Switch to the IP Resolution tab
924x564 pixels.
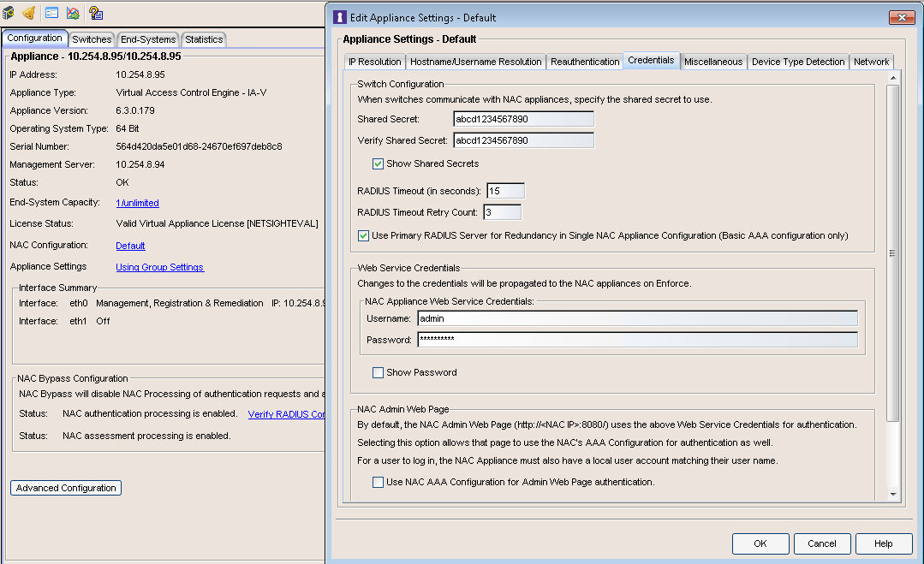pos(375,62)
